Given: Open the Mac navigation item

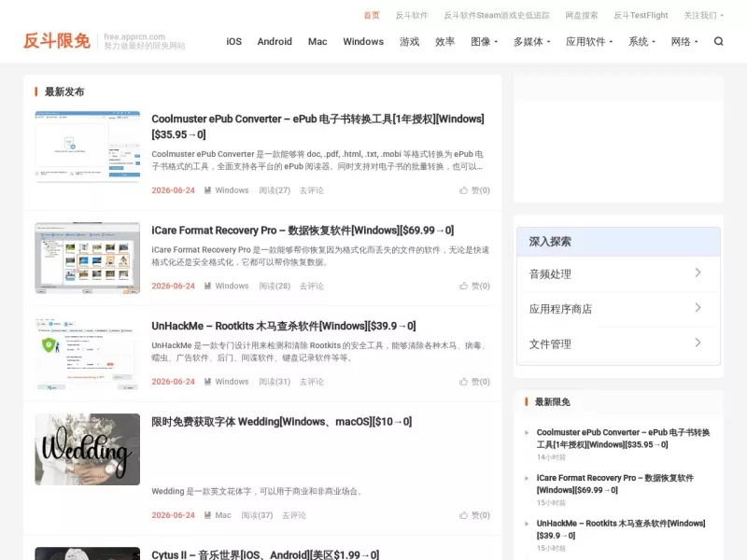Looking at the screenshot, I should [317, 42].
